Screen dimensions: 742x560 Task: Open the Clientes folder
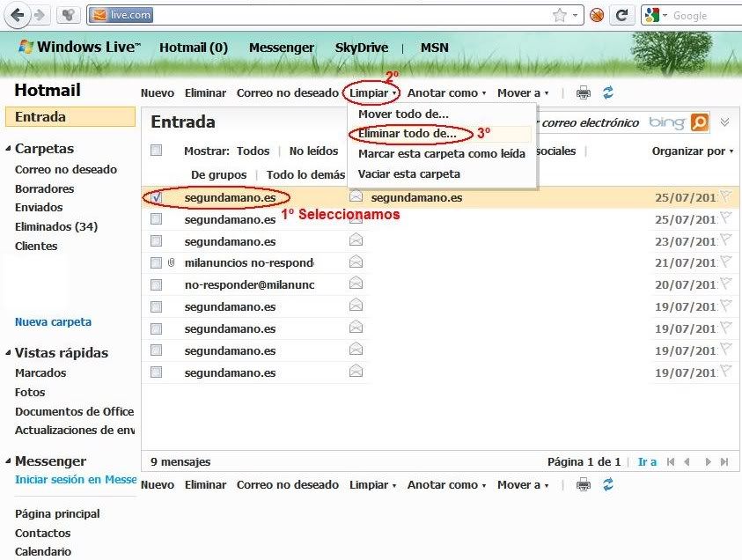coord(36,247)
